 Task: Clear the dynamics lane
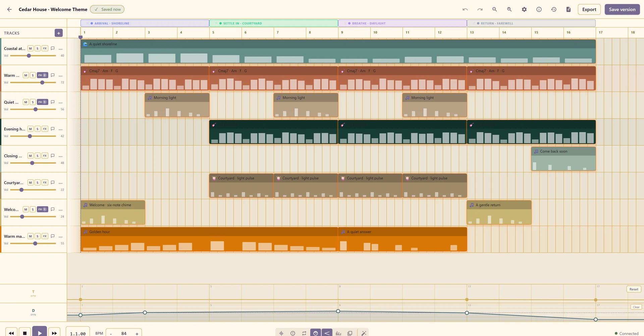(636, 307)
